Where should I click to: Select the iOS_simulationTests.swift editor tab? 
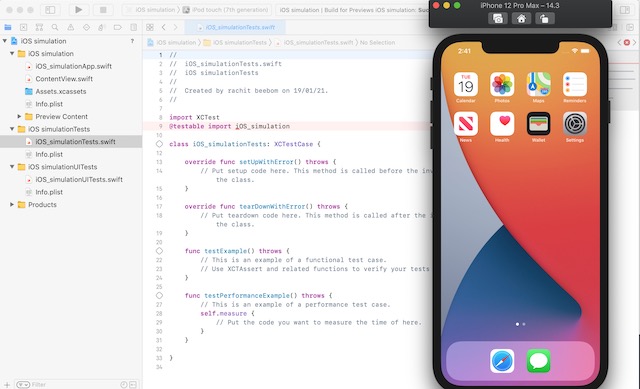pyautogui.click(x=236, y=27)
